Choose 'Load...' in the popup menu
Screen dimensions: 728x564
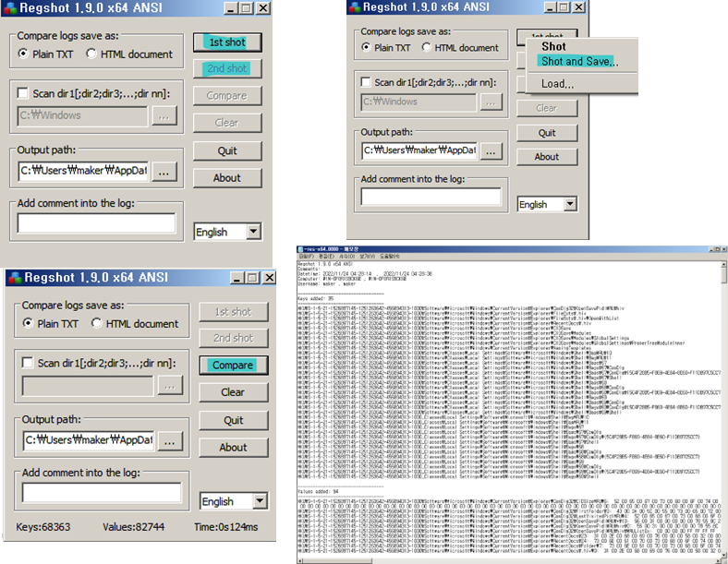(x=557, y=84)
